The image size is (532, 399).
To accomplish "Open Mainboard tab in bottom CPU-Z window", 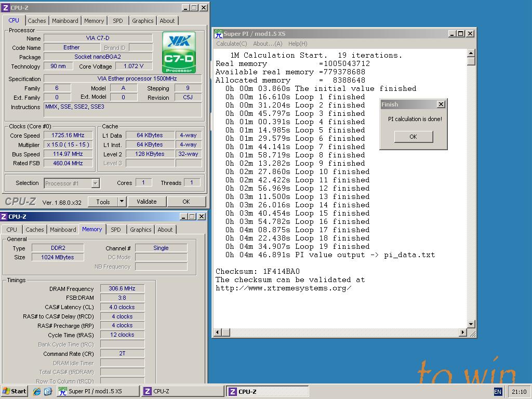I will [x=63, y=230].
